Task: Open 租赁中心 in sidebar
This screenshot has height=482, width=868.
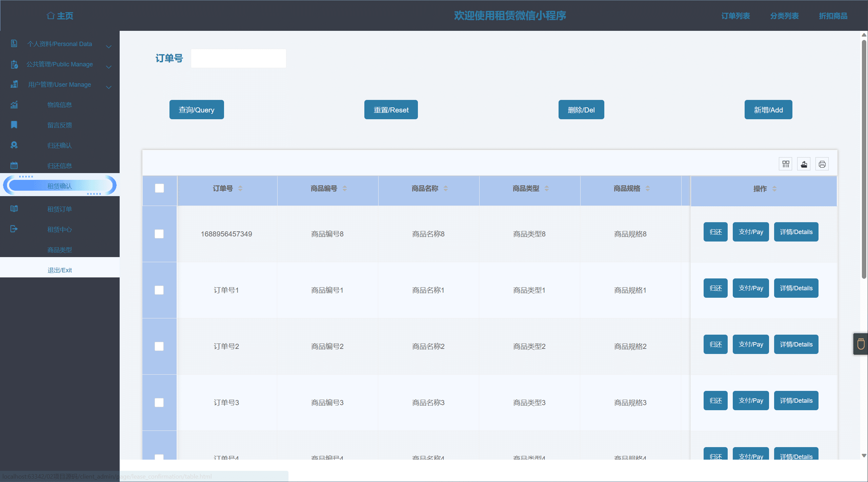Action: (60, 230)
